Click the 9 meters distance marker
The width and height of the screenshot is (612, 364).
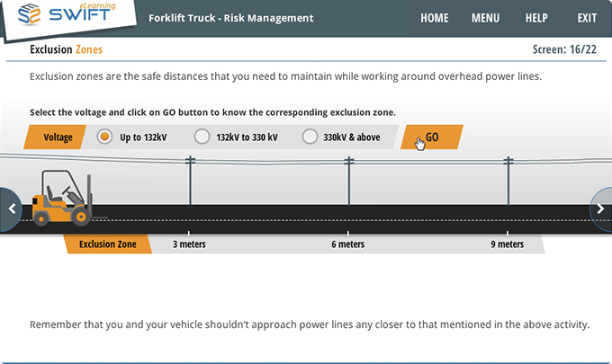[507, 244]
